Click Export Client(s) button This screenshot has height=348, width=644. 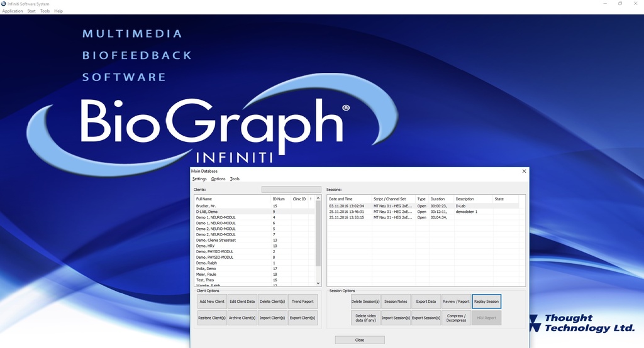(303, 318)
